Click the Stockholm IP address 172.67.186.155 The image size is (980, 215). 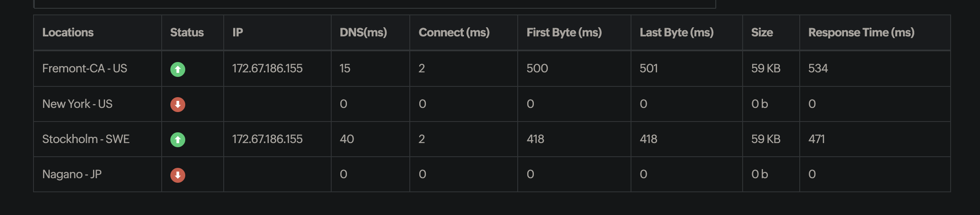click(268, 139)
